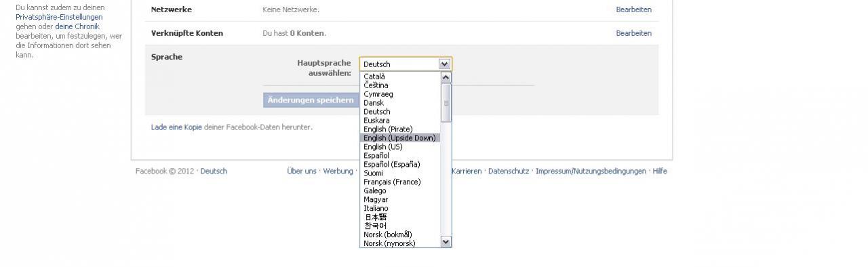
Task: Open Hilfe footer link
Action: pyautogui.click(x=660, y=171)
